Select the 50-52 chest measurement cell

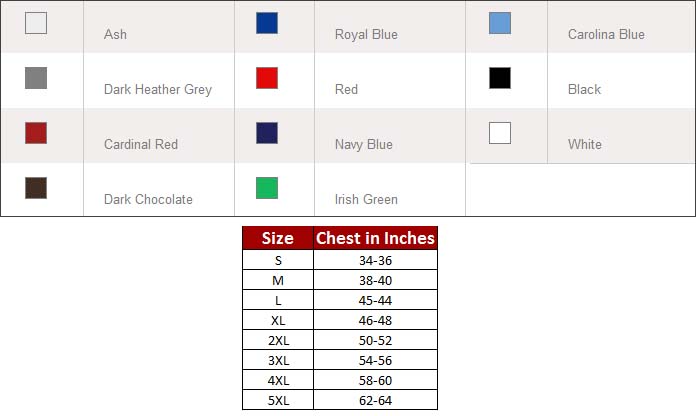375,340
